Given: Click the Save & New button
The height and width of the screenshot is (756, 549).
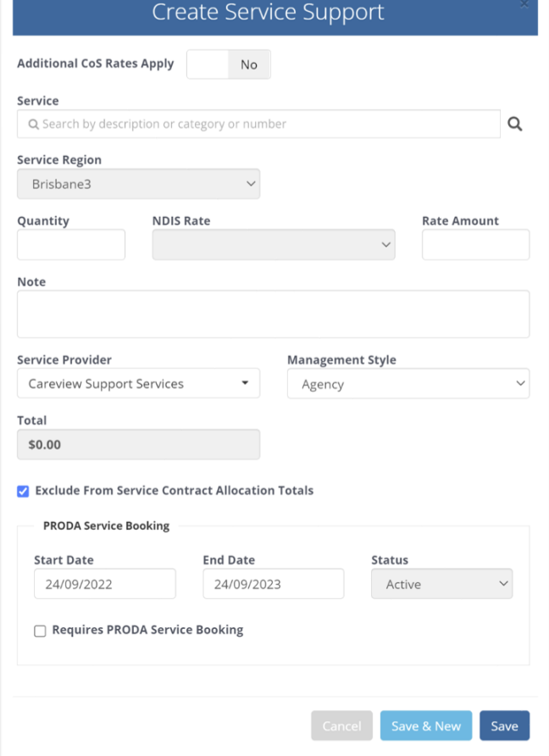Looking at the screenshot, I should (x=425, y=726).
